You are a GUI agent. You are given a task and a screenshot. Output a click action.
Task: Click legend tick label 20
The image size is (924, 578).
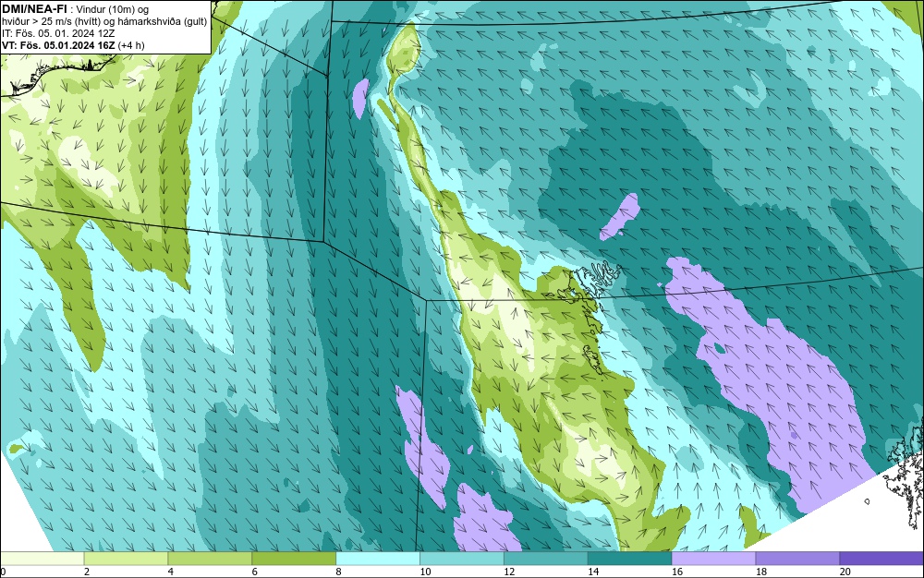pyautogui.click(x=845, y=572)
